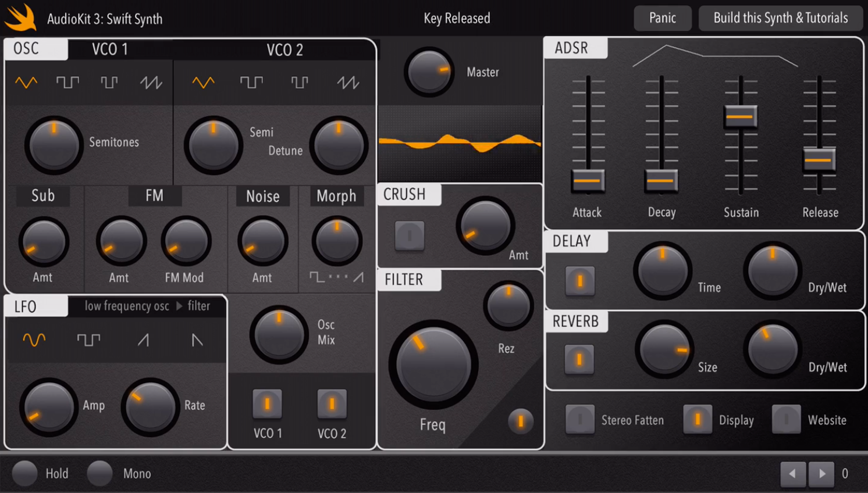Click the LFO sine wave icon
Screen dimensions: 868x493
coord(34,340)
